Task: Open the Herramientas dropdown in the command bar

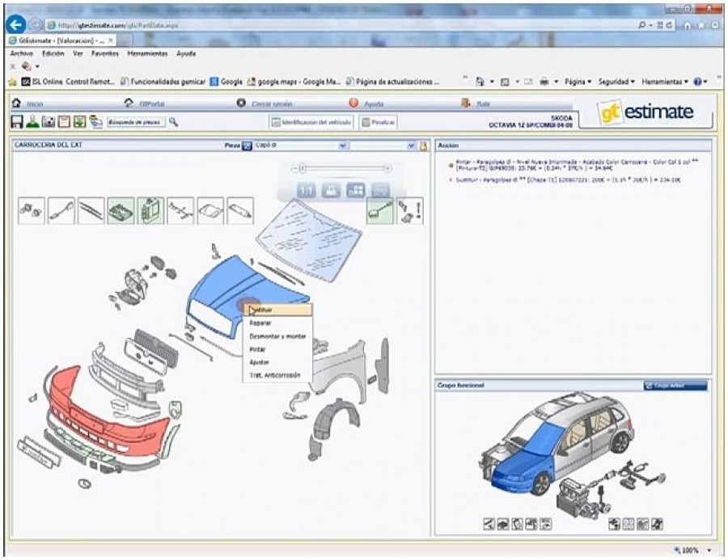Action: point(665,82)
